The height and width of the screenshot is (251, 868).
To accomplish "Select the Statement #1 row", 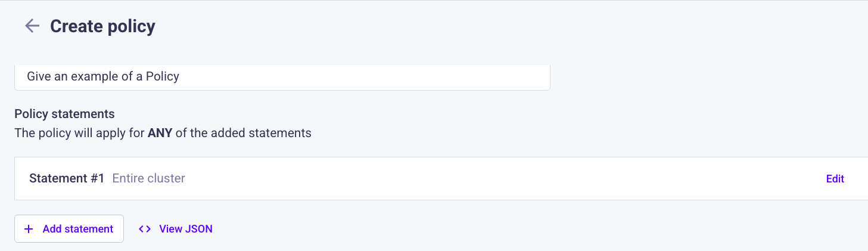I will [x=441, y=179].
